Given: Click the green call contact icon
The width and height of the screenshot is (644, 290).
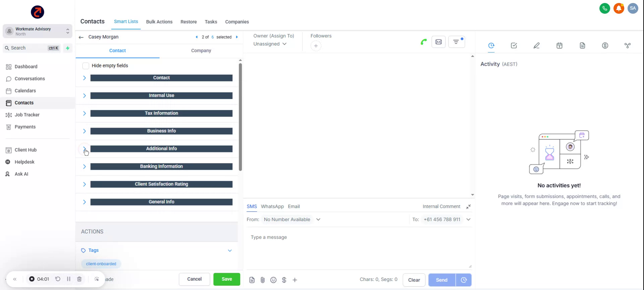Looking at the screenshot, I should [424, 42].
